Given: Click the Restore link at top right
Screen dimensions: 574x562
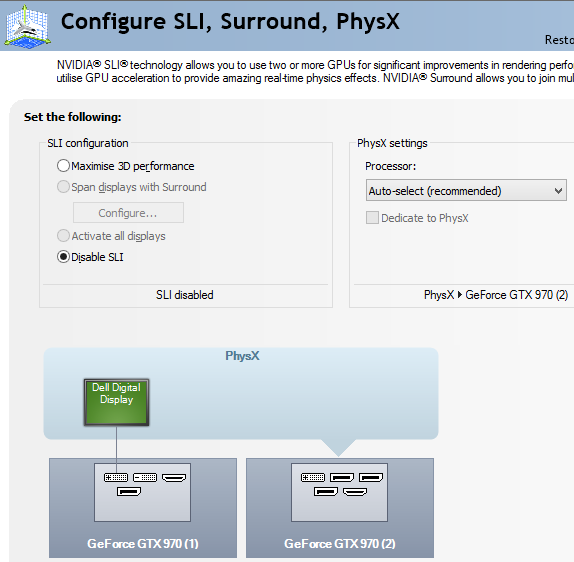Looking at the screenshot, I should coord(559,40).
